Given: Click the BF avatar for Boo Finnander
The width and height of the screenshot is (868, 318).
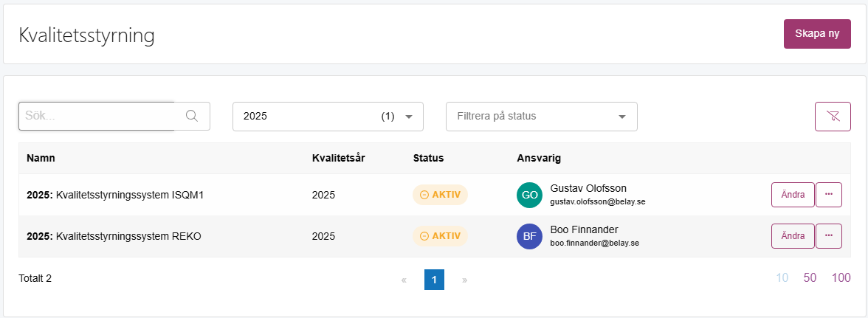Looking at the screenshot, I should point(530,236).
